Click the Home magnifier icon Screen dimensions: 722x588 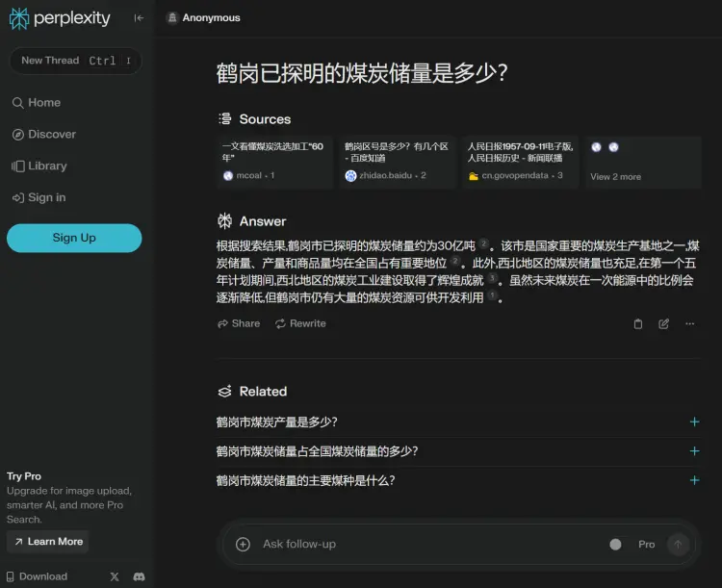tap(17, 103)
